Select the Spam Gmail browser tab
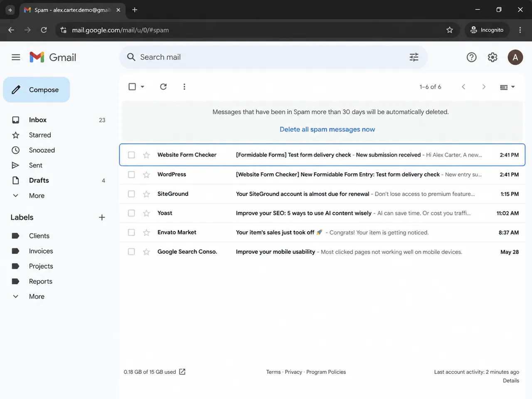The height and width of the screenshot is (399, 532). point(72,10)
